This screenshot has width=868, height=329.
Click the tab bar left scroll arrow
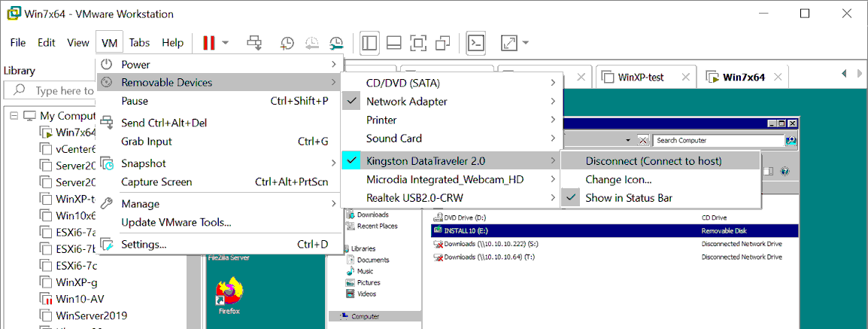(x=844, y=72)
